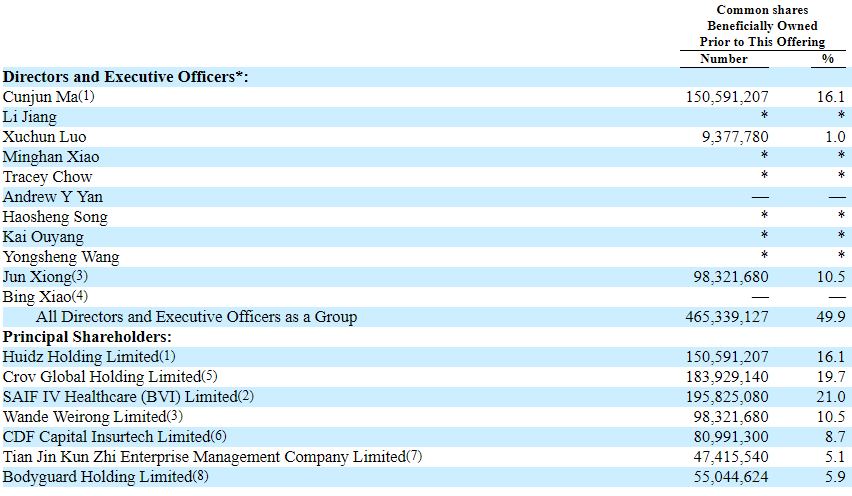Select the value 47,415,540

731,457
